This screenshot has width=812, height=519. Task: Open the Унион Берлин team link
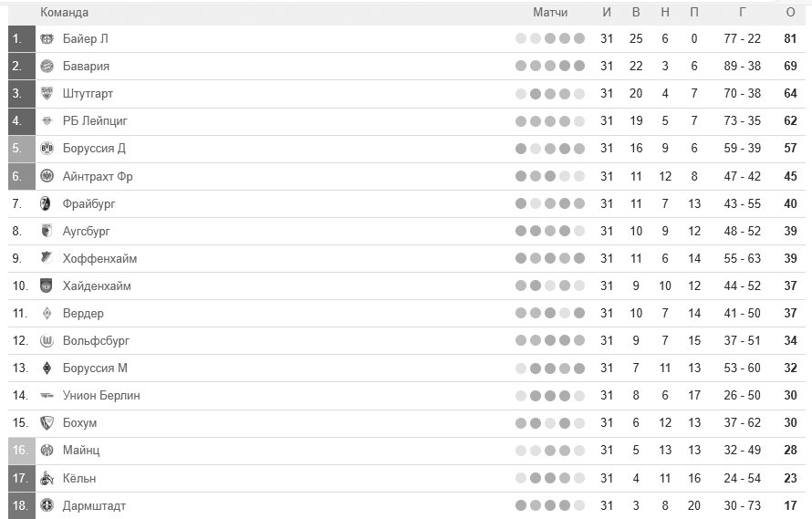[101, 395]
